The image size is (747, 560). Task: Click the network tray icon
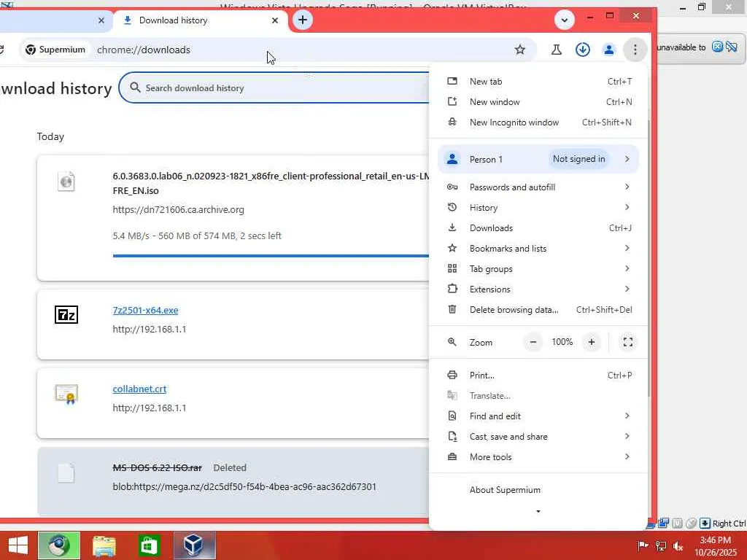pos(661,546)
